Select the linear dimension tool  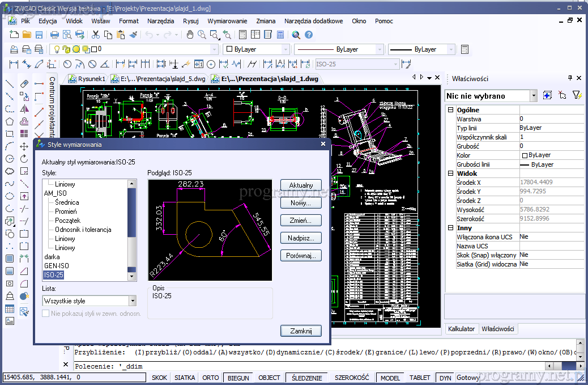[14, 64]
